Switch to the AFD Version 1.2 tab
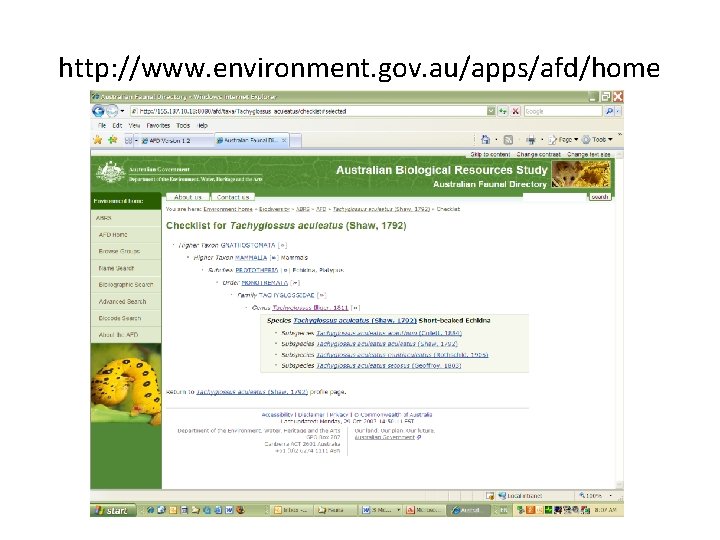Screen dimensions: 720x540 coord(176,141)
